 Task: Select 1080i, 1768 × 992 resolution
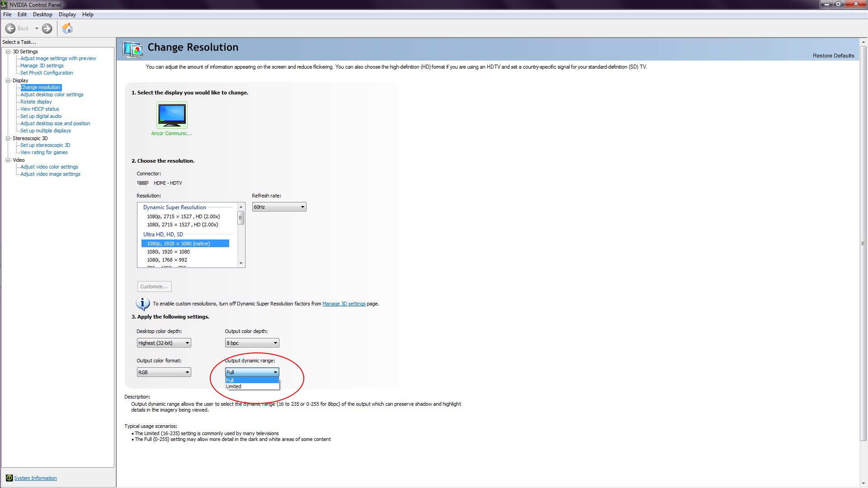pyautogui.click(x=167, y=260)
